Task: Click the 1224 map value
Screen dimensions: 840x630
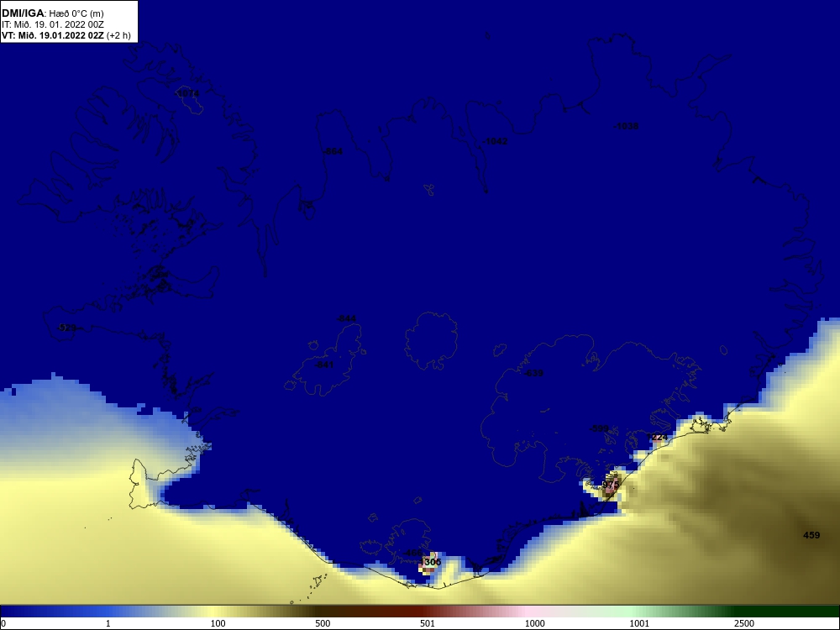Action: tap(658, 437)
